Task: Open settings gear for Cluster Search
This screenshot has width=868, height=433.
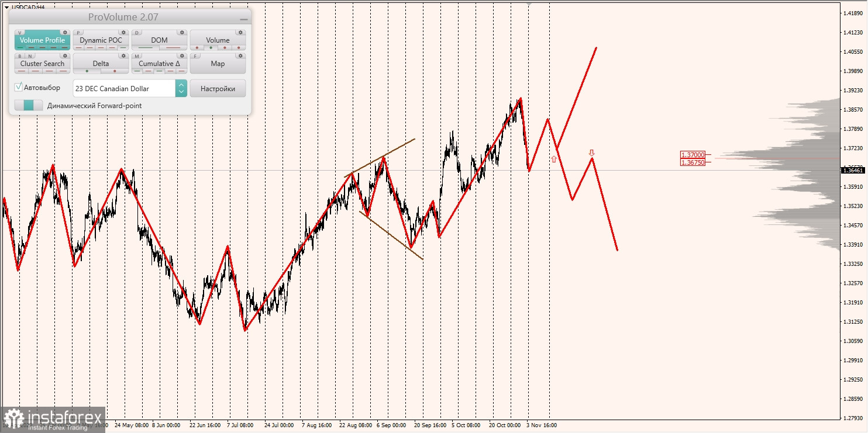Action: click(66, 56)
